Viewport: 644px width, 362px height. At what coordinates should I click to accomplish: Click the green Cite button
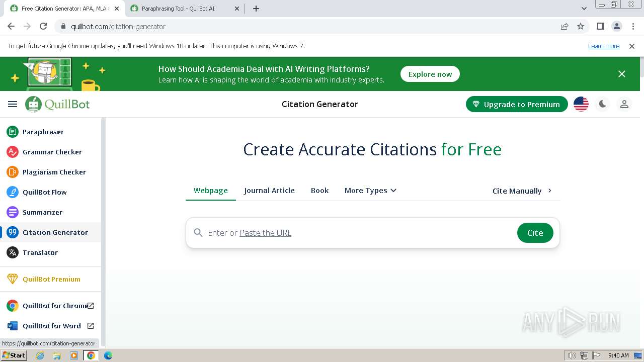[535, 233]
